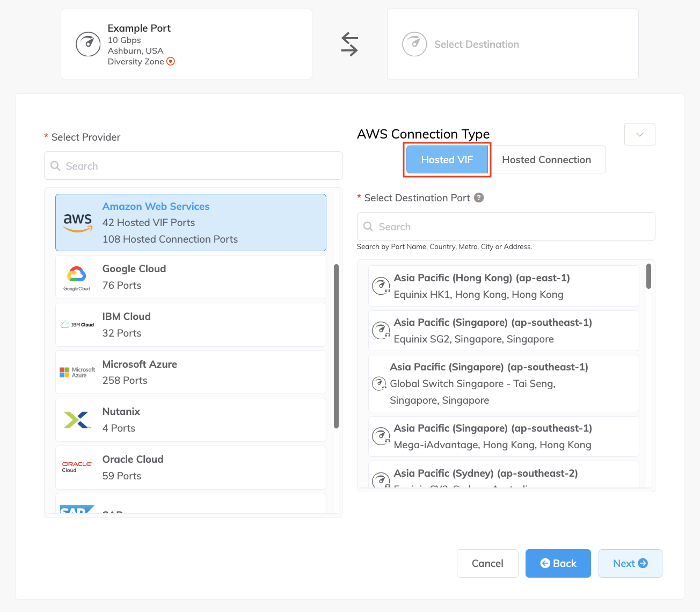Image resolution: width=700 pixels, height=612 pixels.
Task: Switch to the Hosted VIF tab
Action: 447,159
